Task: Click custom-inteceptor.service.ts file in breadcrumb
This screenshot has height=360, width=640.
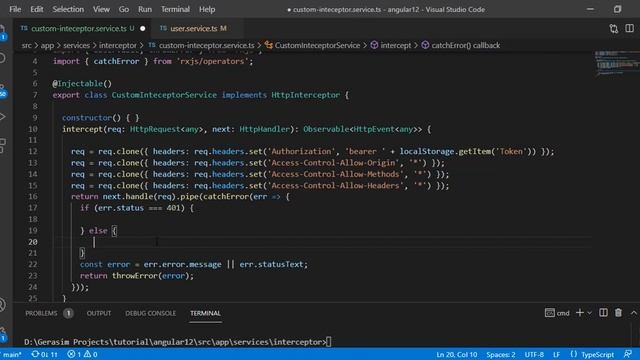Action: (x=202, y=45)
